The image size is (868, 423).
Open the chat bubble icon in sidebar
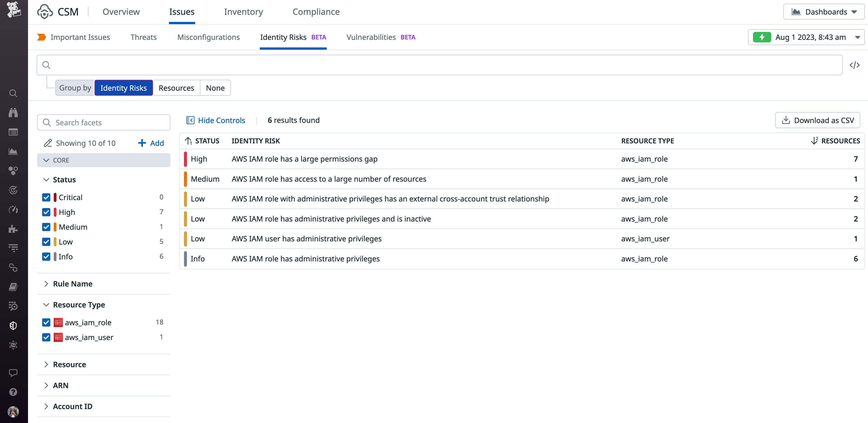coord(13,372)
